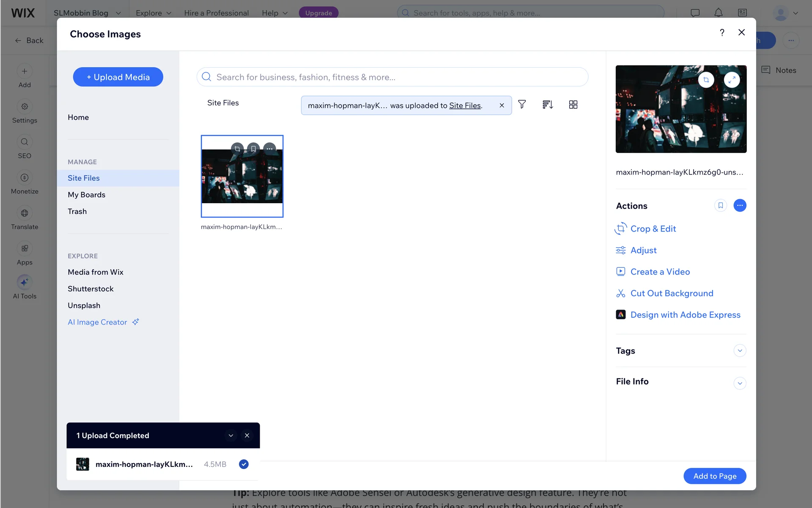Screen dimensions: 812x508
Task: Click Add to Page button
Action: pyautogui.click(x=714, y=476)
